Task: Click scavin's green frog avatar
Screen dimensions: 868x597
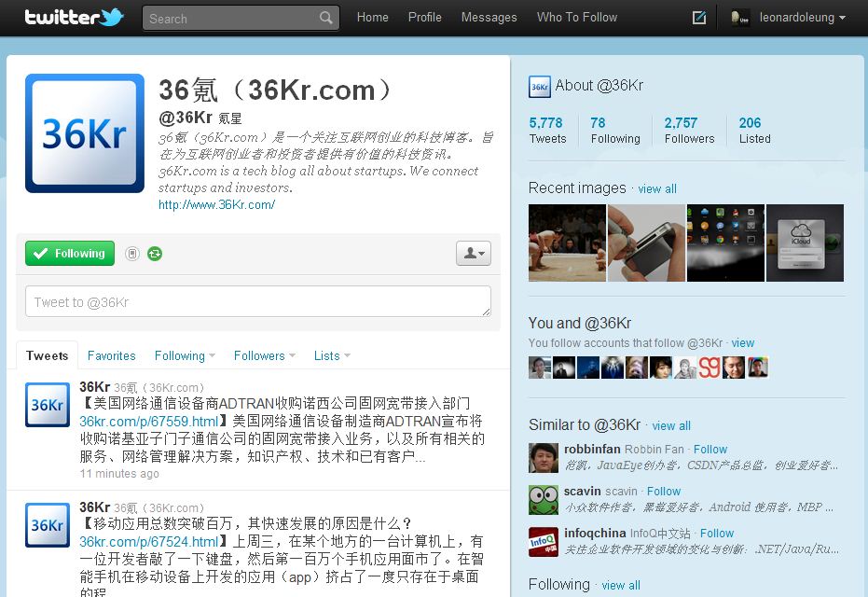Action: pyautogui.click(x=543, y=500)
